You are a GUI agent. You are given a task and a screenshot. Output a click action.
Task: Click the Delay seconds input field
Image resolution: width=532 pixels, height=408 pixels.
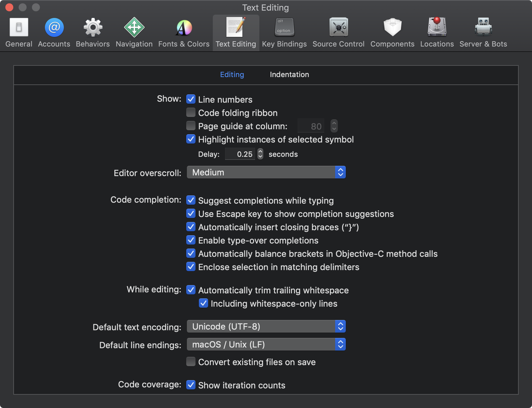tap(240, 154)
